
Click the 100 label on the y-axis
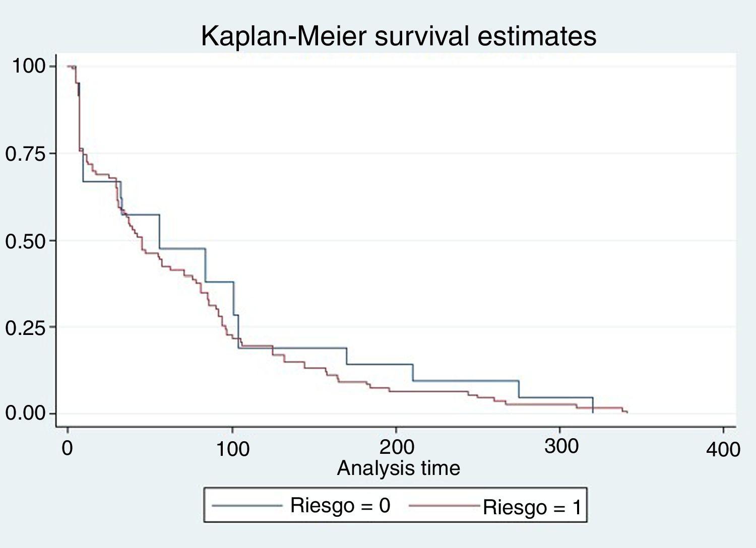point(28,66)
